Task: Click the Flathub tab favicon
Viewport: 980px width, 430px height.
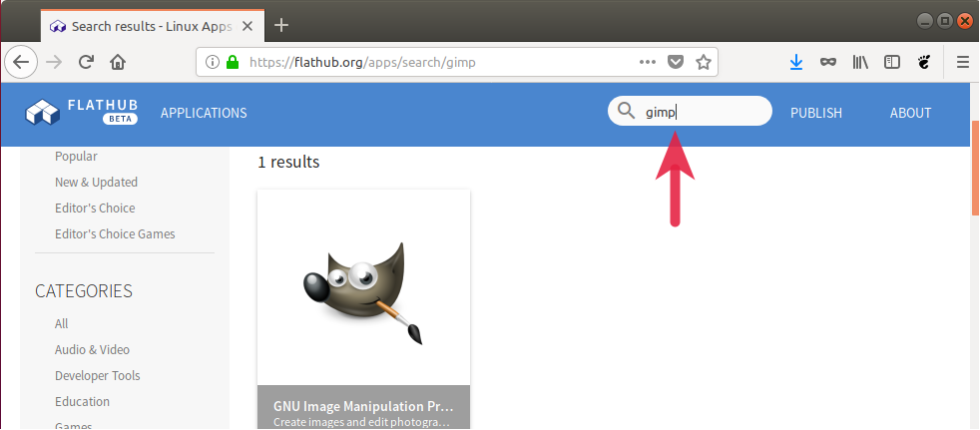Action: (x=58, y=26)
